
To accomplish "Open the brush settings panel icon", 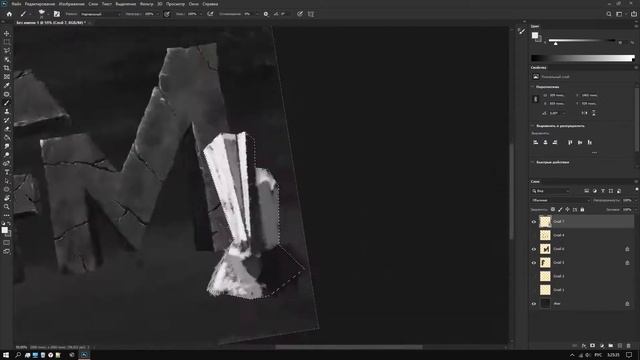I will point(57,14).
